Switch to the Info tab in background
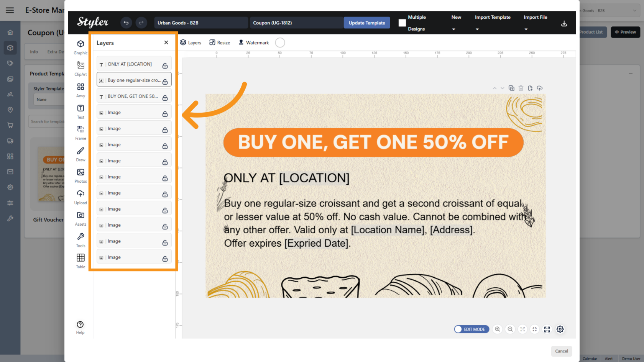 (34, 52)
